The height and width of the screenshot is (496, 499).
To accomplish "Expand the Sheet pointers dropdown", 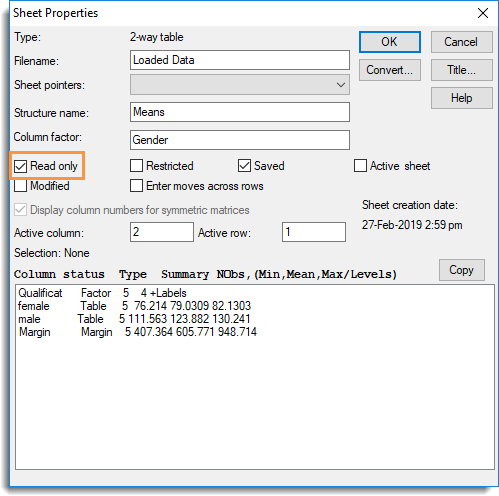I will 240,85.
